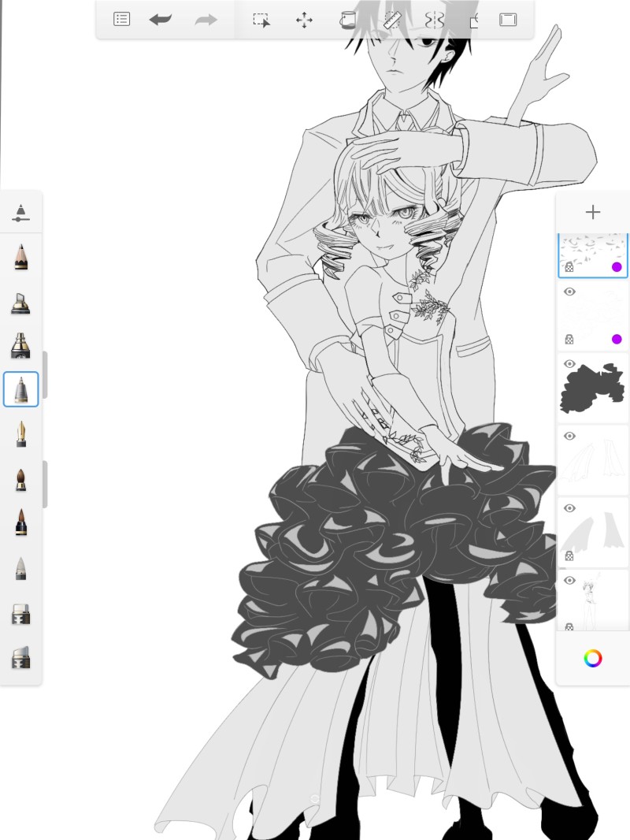Redo with the right-pointing arrow
The height and width of the screenshot is (840, 630).
206,20
